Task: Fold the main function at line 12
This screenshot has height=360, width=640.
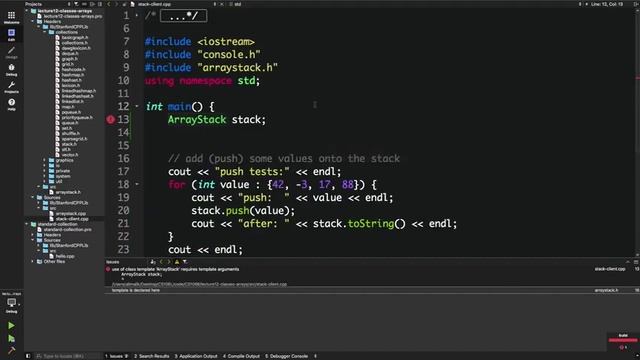Action: point(137,106)
